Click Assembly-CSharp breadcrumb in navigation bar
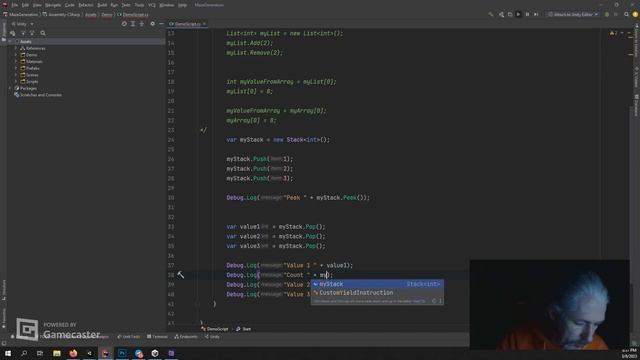The height and width of the screenshot is (360, 640). [x=61, y=14]
